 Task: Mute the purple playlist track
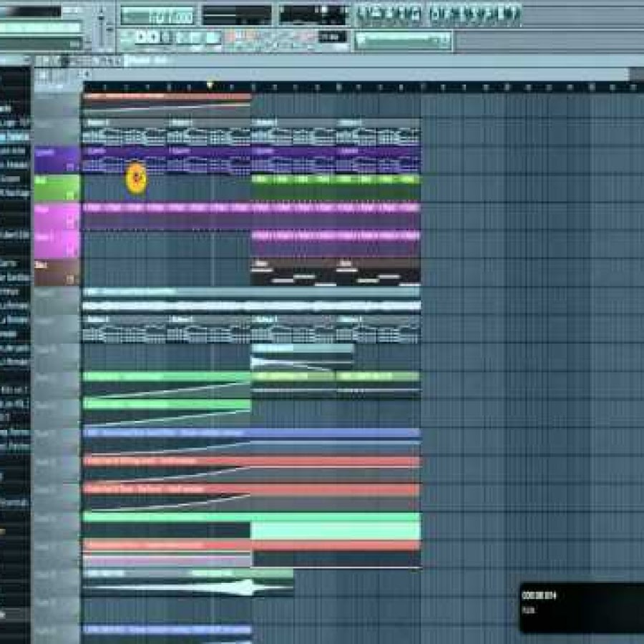coord(71,166)
